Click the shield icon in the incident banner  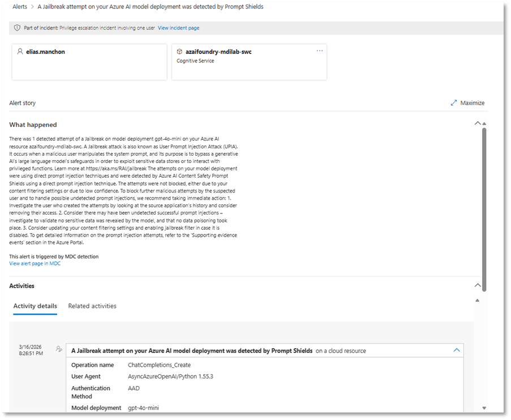click(17, 28)
